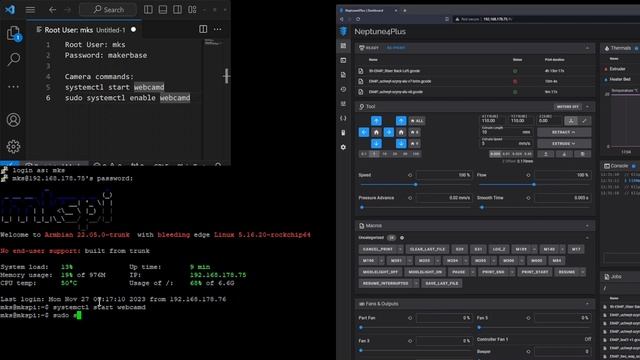Image resolution: width=640 pixels, height=360 pixels.
Task: Toggle Controller Fan 1 Off label
Action: (x=588, y=339)
